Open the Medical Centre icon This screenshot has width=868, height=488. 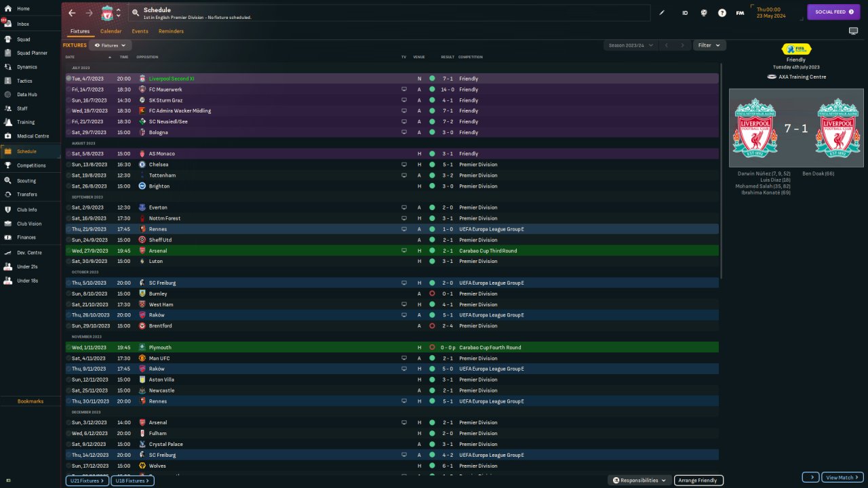(x=8, y=136)
